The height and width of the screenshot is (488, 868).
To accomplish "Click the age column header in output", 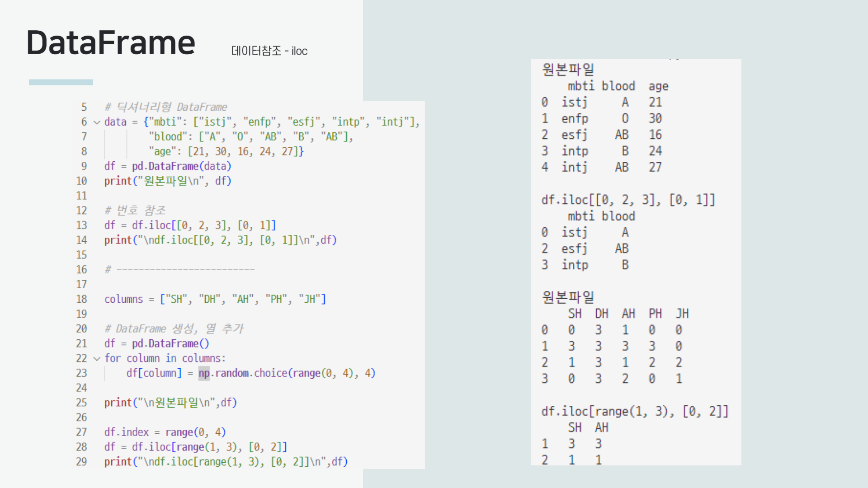I will [x=658, y=86].
